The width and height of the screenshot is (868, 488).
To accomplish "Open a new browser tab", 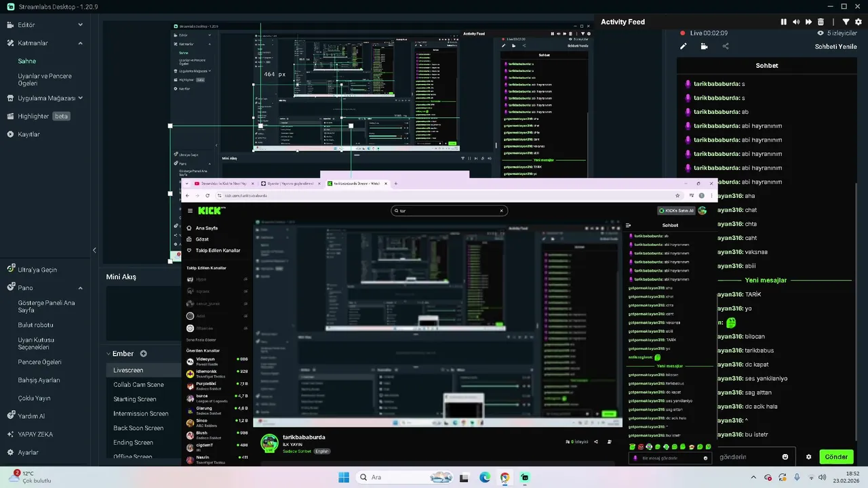I will 396,184.
